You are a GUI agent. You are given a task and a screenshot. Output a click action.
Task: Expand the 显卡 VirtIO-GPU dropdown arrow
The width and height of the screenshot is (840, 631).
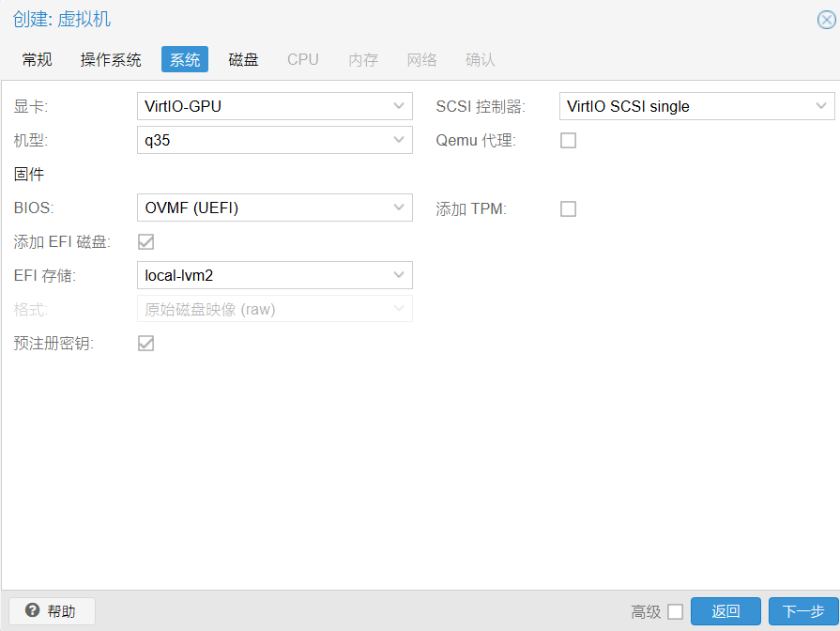pyautogui.click(x=400, y=107)
